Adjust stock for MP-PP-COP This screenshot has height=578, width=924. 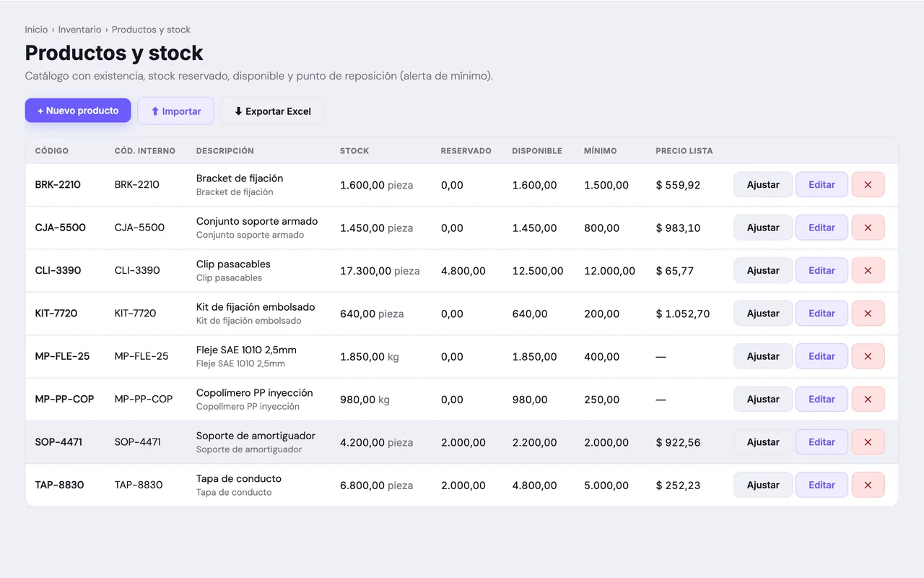(x=763, y=400)
